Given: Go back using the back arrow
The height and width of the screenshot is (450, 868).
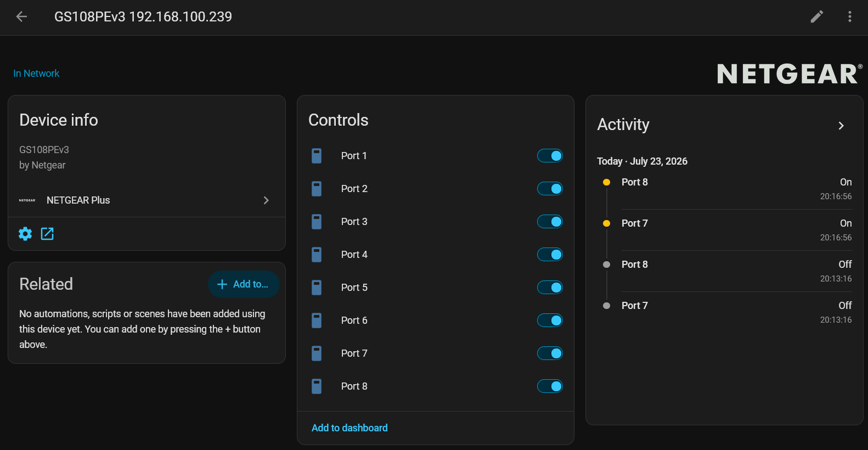Looking at the screenshot, I should [21, 16].
